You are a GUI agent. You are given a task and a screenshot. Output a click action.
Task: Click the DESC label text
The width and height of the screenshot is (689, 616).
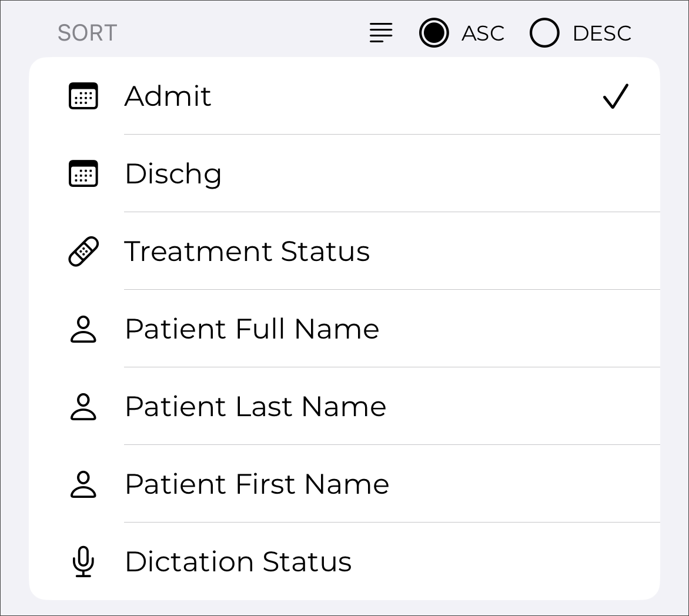click(x=602, y=34)
